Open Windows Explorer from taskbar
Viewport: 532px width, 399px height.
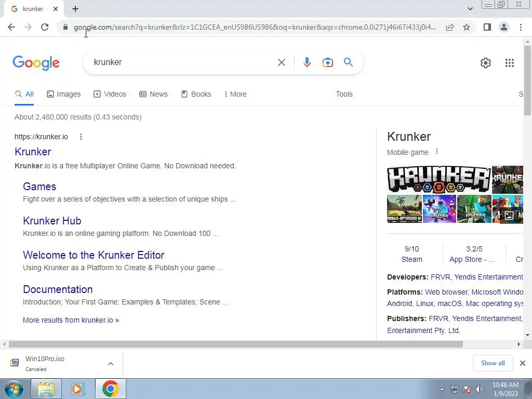(x=46, y=389)
